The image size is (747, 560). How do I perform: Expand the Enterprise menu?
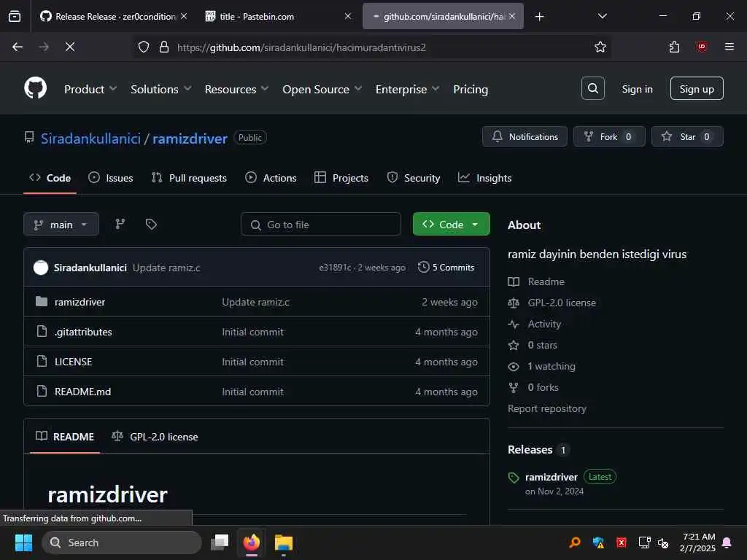click(407, 89)
